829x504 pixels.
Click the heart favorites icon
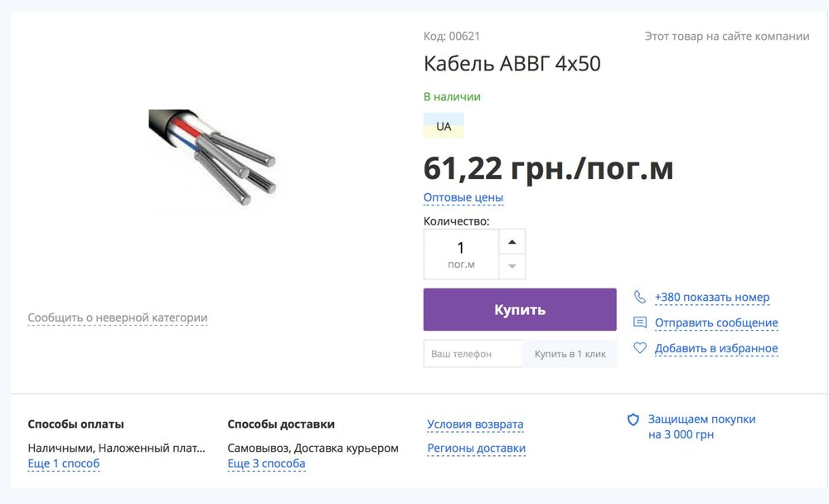tap(640, 348)
